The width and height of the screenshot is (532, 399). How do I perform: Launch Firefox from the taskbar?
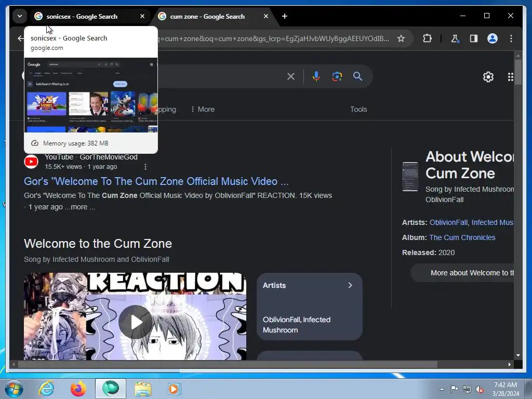pyautogui.click(x=78, y=389)
